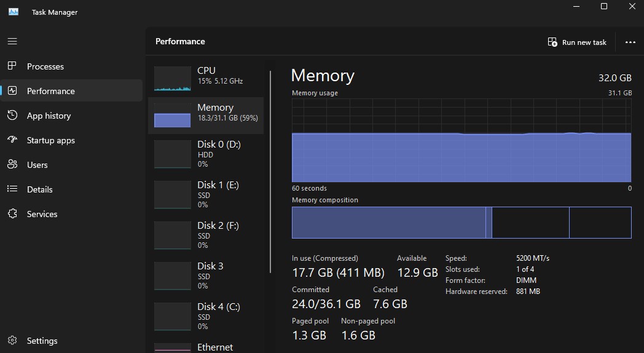Click the 17.7 GB (411 MB) in-use value
The width and height of the screenshot is (644, 353).
338,272
